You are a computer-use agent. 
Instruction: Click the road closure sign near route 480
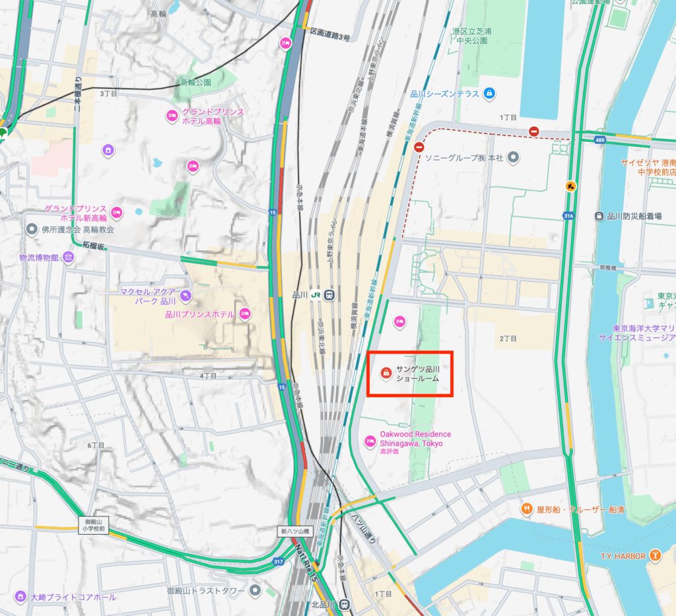533,131
